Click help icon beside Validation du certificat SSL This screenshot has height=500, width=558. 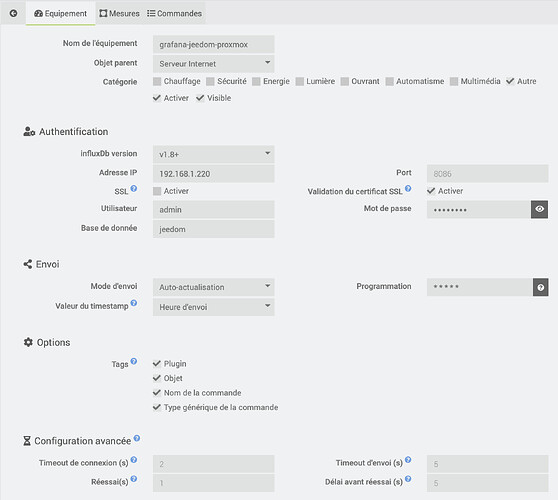(408, 188)
